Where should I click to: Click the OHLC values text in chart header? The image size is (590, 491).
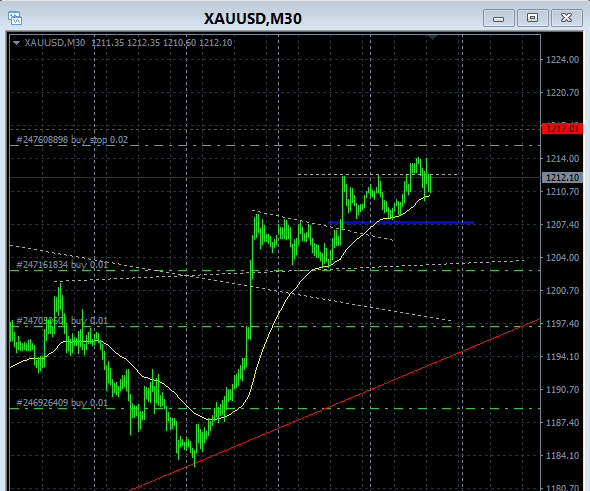coord(161,43)
